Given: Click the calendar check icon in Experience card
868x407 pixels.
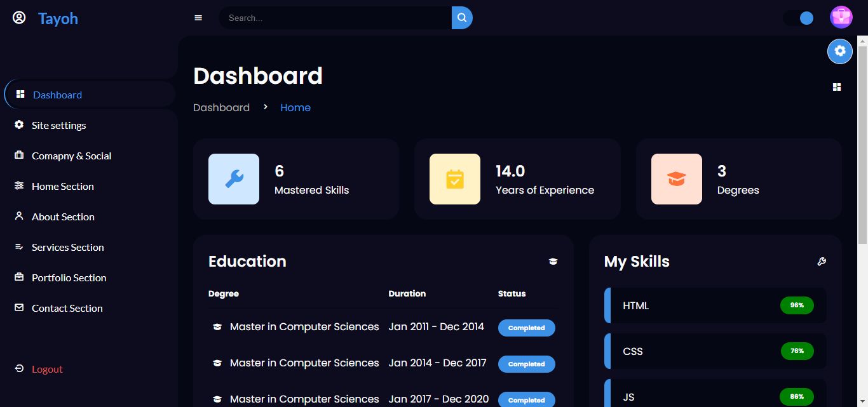Looking at the screenshot, I should [x=455, y=179].
